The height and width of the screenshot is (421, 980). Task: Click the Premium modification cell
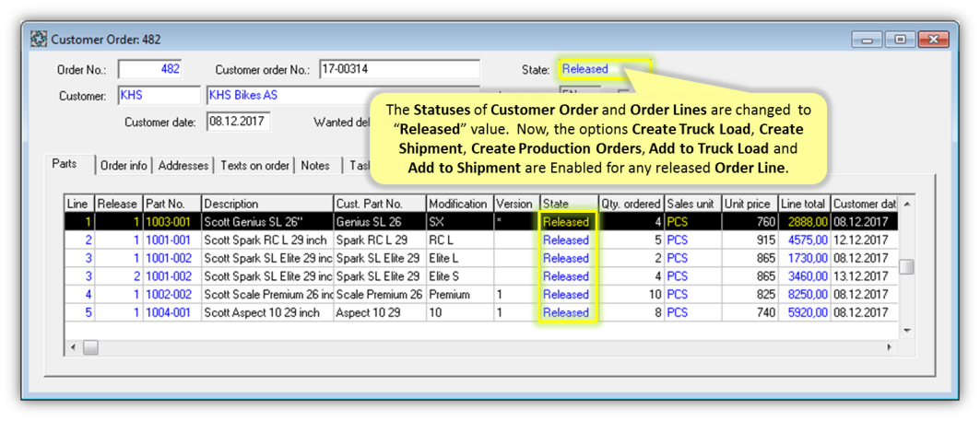[459, 294]
